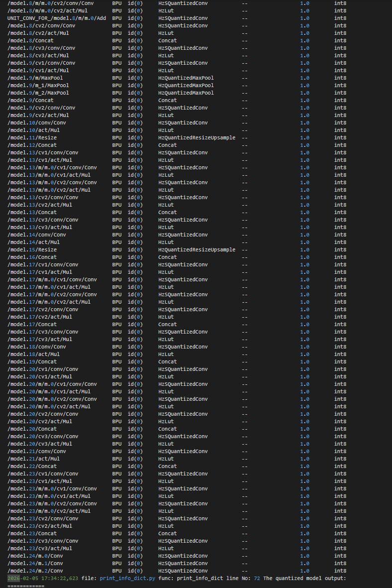This screenshot has height=588, width=392.
Task: Select the /model.16/Concat node name
Action: 32,257
